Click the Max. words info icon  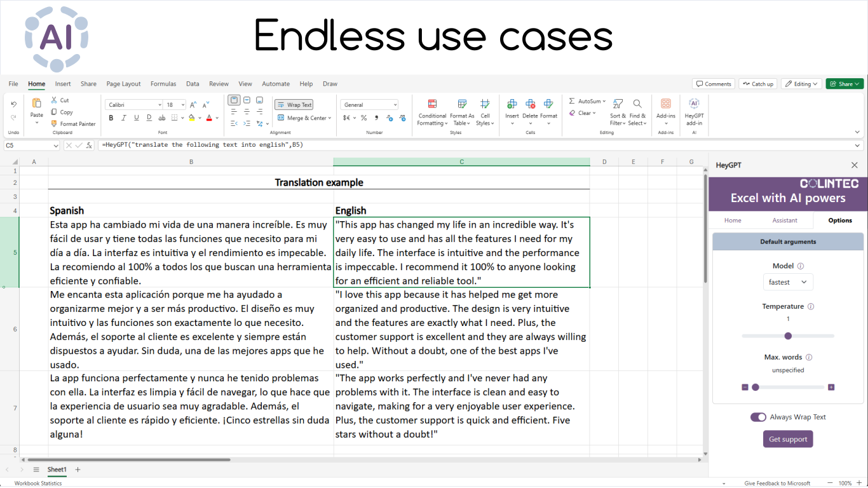(809, 357)
